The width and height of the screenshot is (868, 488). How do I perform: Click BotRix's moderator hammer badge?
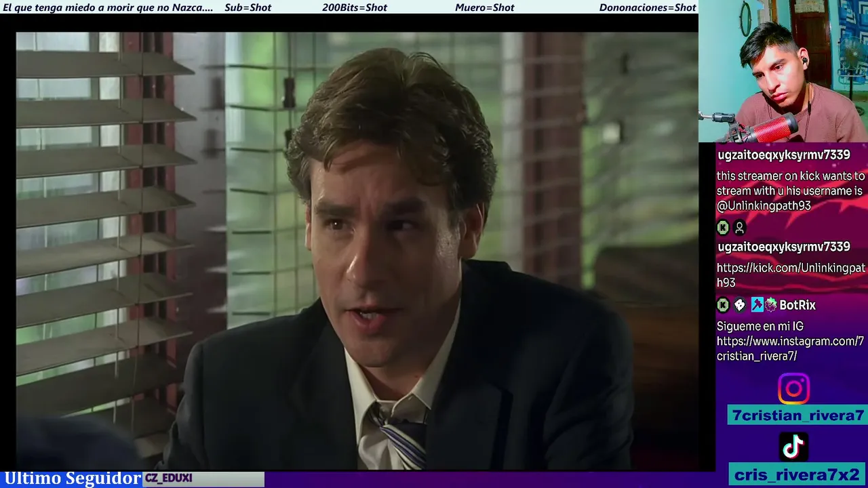click(756, 305)
